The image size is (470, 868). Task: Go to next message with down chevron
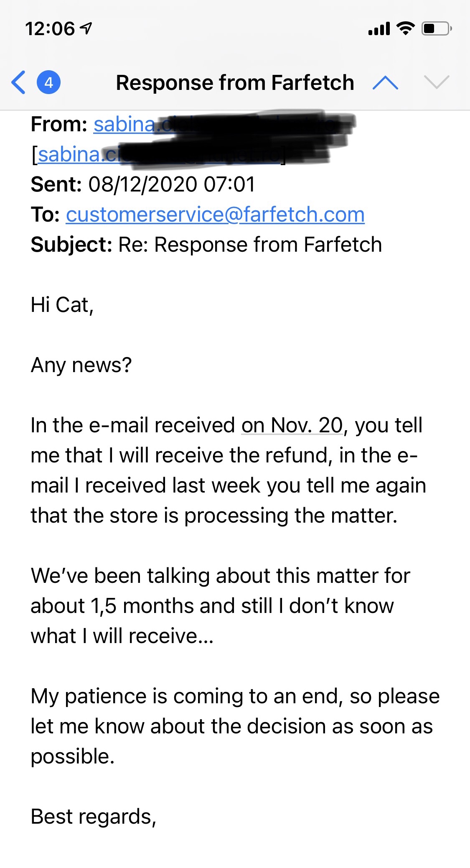[436, 82]
